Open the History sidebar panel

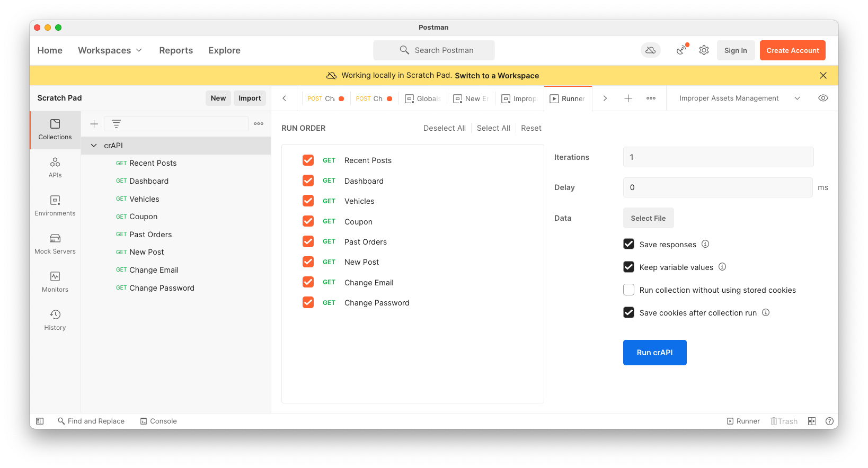tap(55, 320)
